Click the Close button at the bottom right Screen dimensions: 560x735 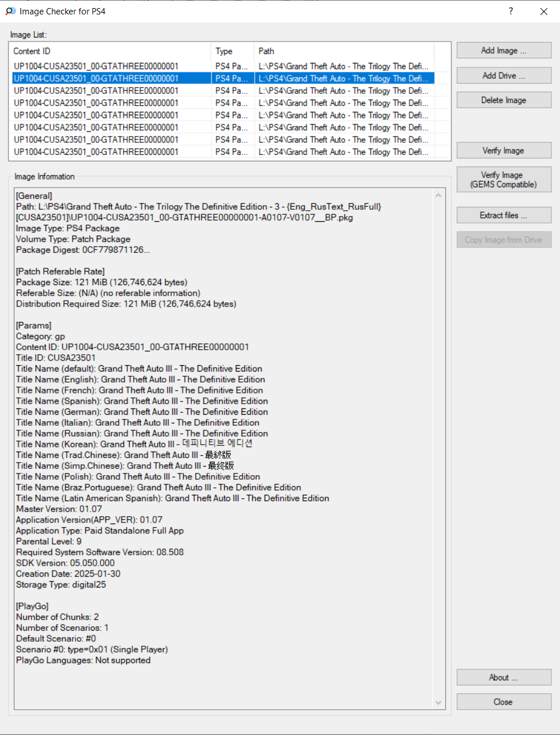pyautogui.click(x=504, y=702)
